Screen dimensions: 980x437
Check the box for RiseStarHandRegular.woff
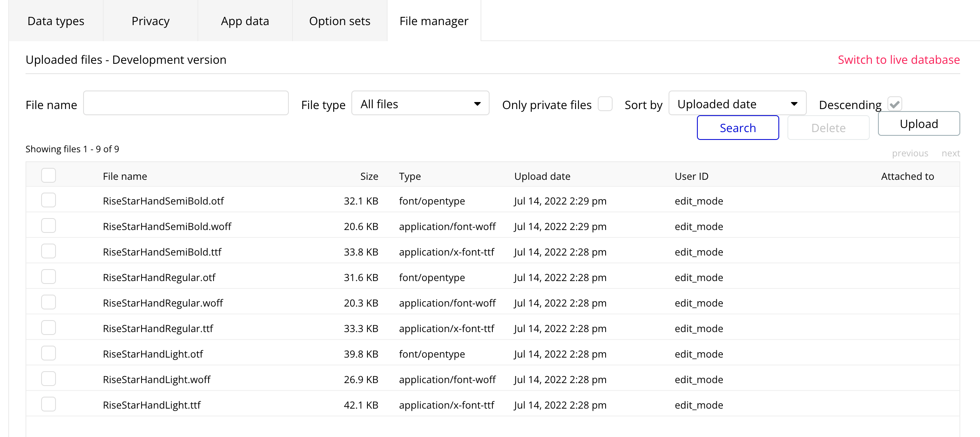tap(49, 302)
